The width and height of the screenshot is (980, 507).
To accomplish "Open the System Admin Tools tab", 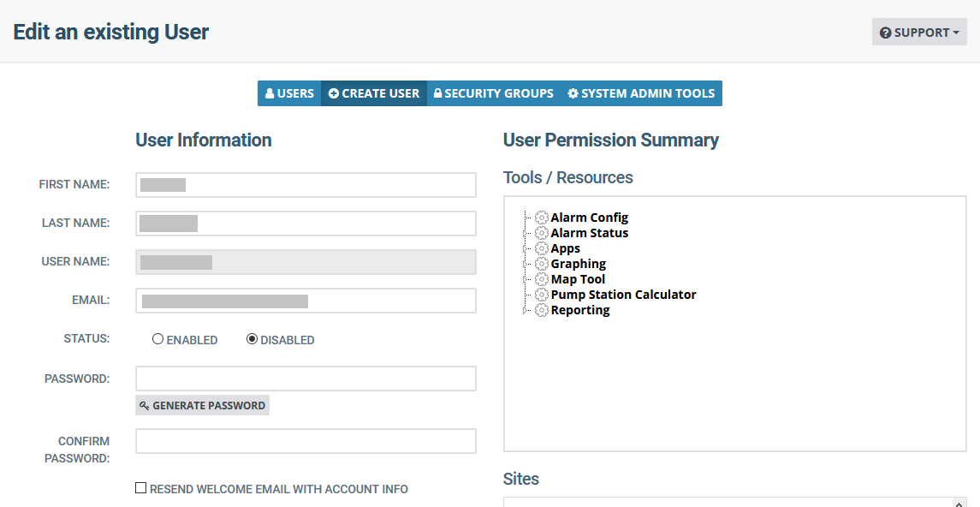I will (x=641, y=93).
